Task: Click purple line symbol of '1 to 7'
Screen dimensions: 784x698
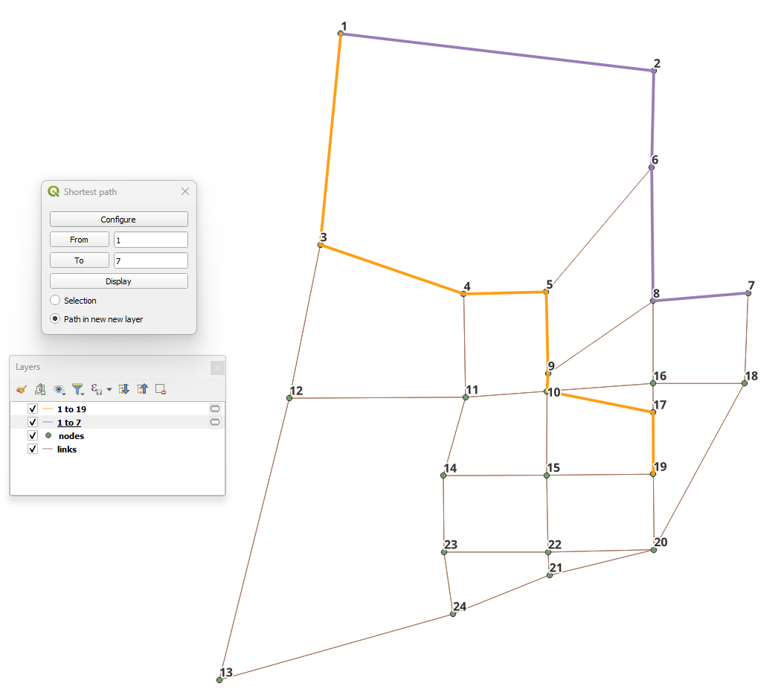Action: coord(48,423)
